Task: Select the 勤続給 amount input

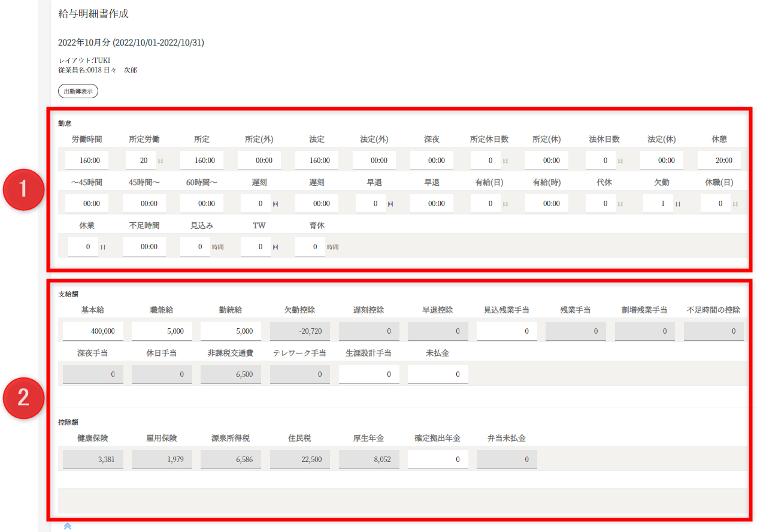Action: [231, 331]
